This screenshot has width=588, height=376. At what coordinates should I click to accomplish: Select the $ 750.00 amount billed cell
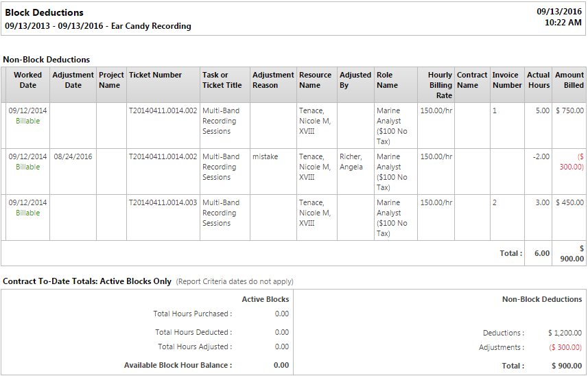click(569, 110)
